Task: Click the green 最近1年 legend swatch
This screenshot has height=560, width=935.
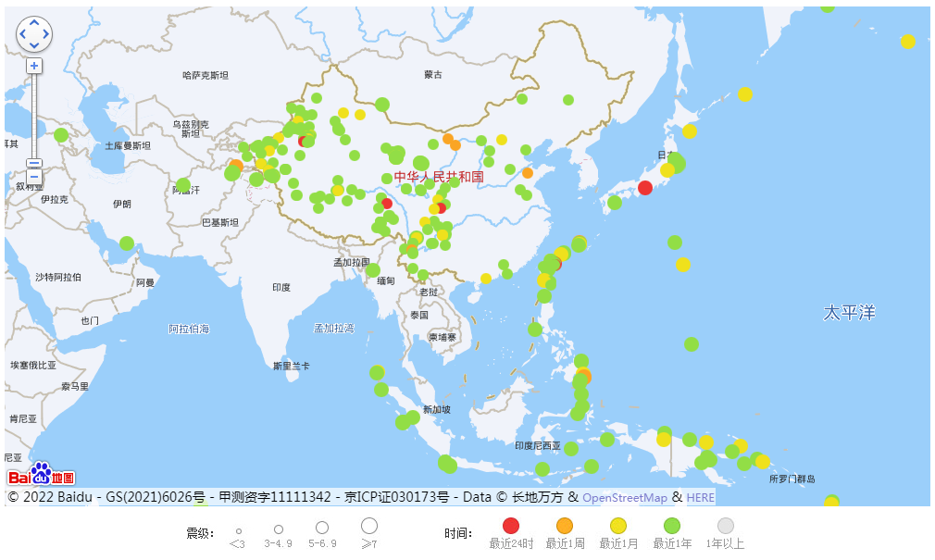Action: (x=672, y=526)
